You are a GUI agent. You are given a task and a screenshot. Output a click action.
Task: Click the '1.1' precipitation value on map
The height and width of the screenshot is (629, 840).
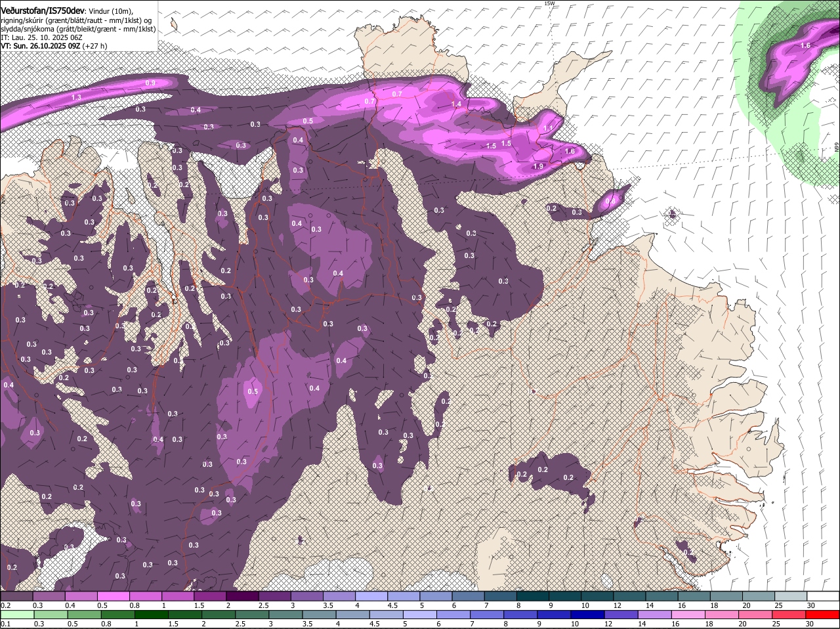[x=549, y=127]
